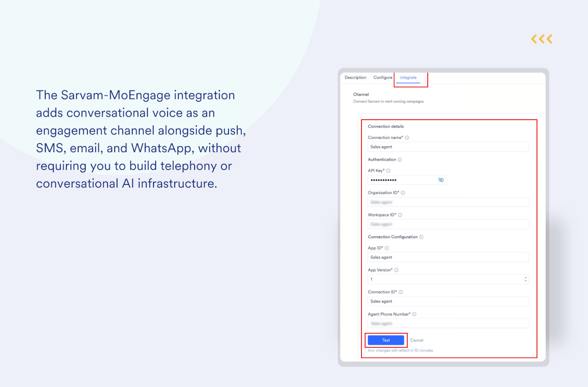Click the App ID info icon
Image resolution: width=588 pixels, height=387 pixels.
pos(387,248)
